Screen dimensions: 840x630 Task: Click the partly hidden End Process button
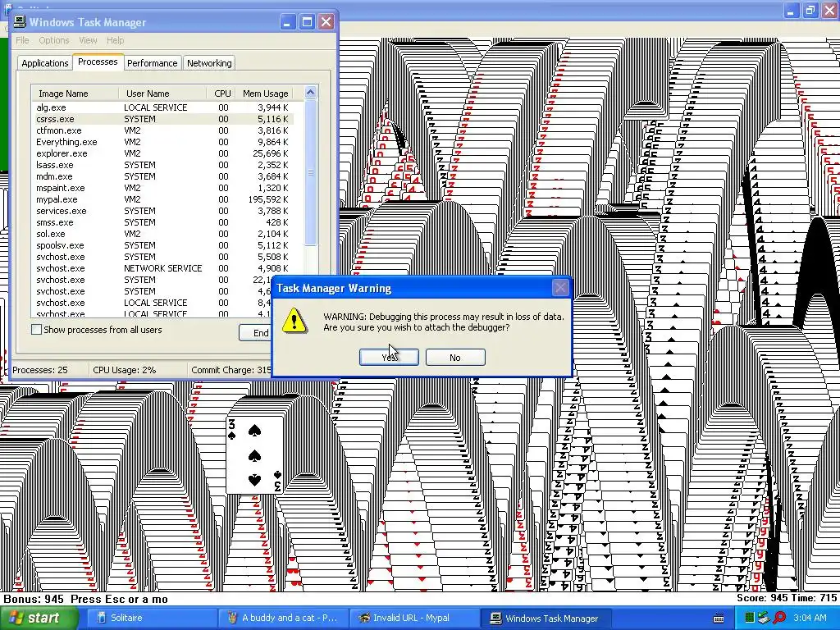[256, 333]
